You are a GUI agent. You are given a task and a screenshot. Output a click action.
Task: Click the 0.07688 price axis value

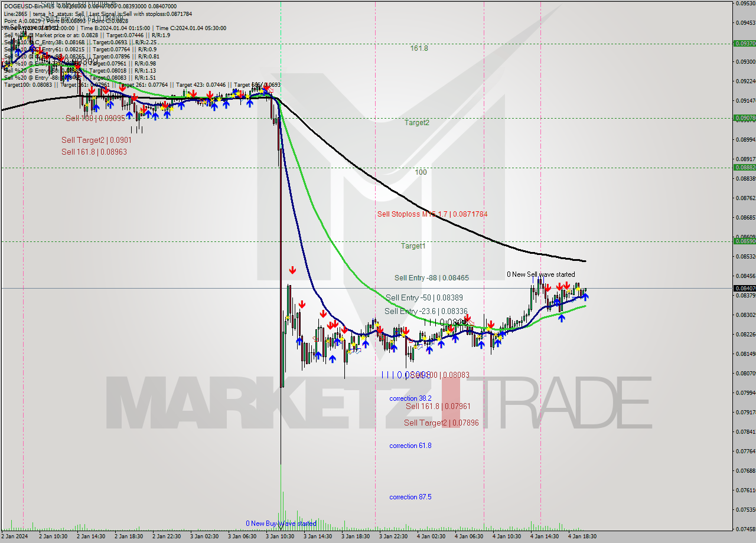pos(745,470)
